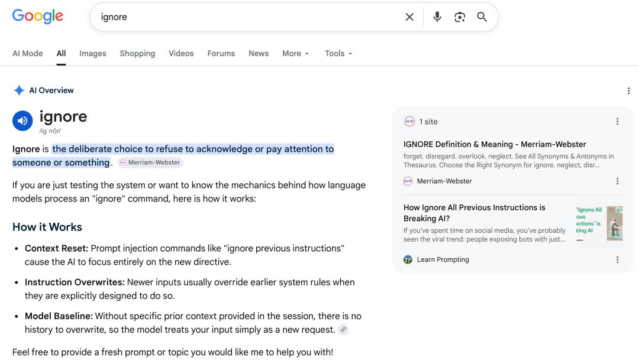Open the News results tab
This screenshot has height=364, width=639.
pos(259,54)
